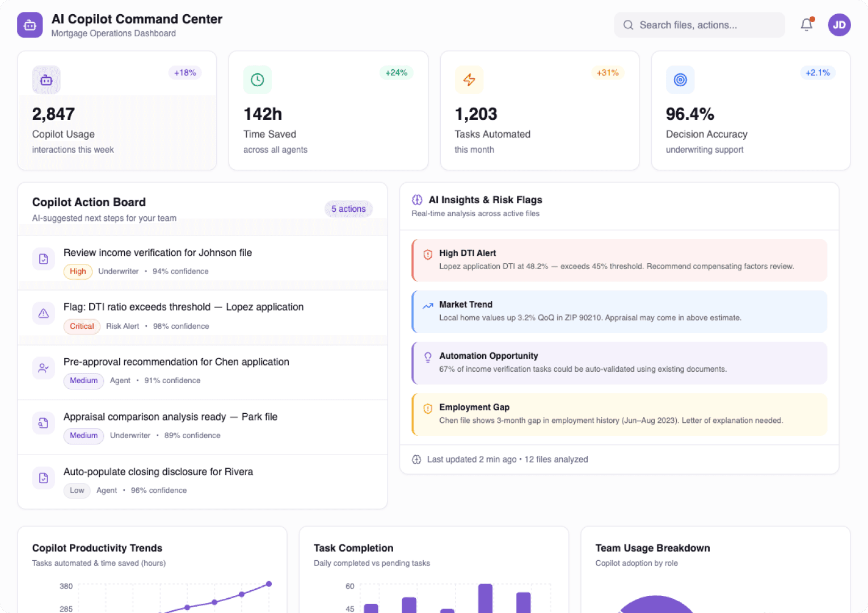Click the Copilot robot logo in the header
The image size is (868, 613).
[30, 24]
